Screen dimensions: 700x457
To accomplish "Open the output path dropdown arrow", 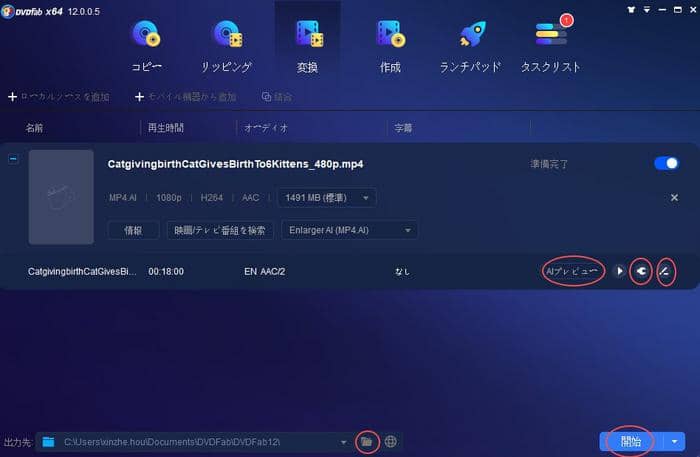I will click(x=343, y=442).
